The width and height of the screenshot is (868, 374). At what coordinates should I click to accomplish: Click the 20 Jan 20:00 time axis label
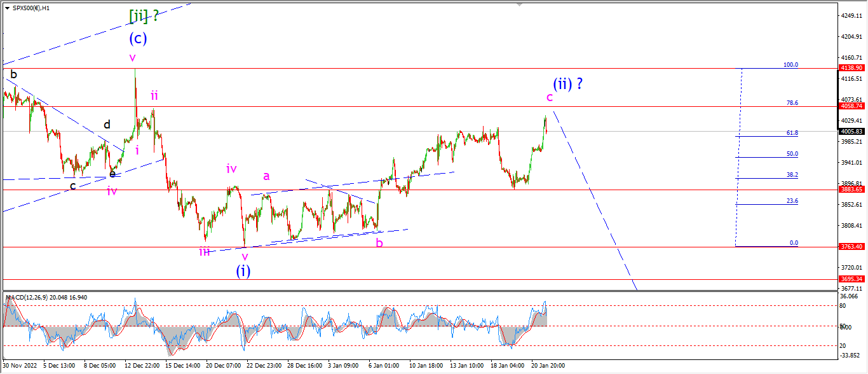(x=548, y=366)
